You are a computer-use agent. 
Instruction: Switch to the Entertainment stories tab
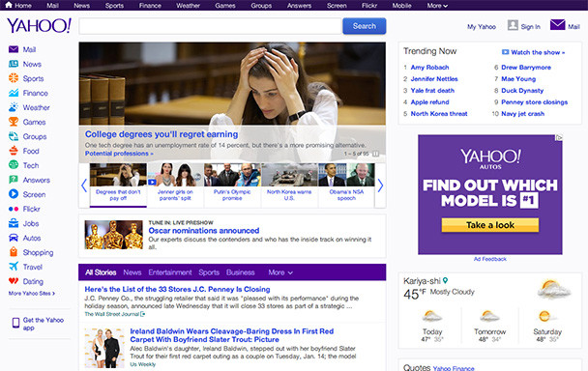[170, 272]
